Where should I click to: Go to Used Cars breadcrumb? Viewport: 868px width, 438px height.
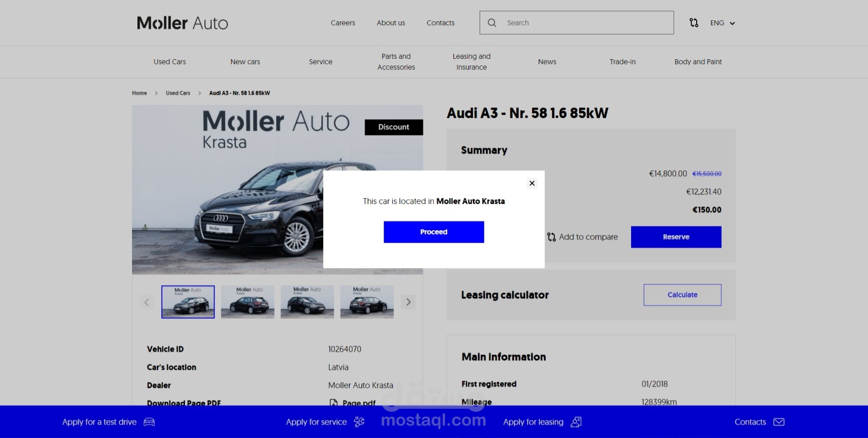178,93
